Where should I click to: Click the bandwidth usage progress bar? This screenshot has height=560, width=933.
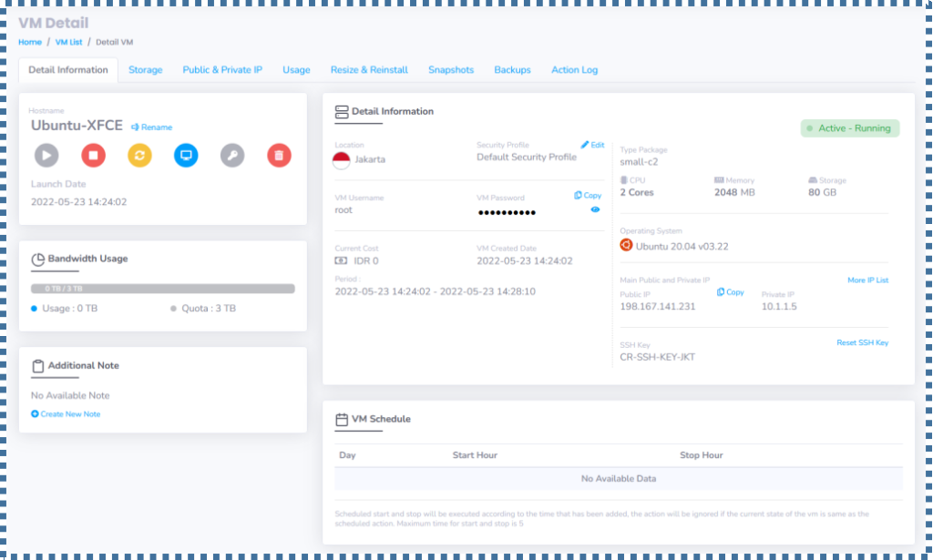[x=162, y=289]
